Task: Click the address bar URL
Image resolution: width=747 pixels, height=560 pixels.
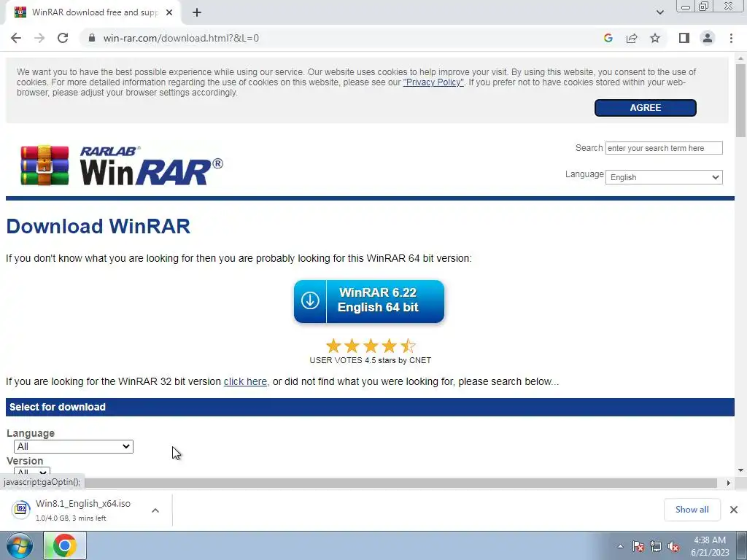Action: (x=181, y=38)
